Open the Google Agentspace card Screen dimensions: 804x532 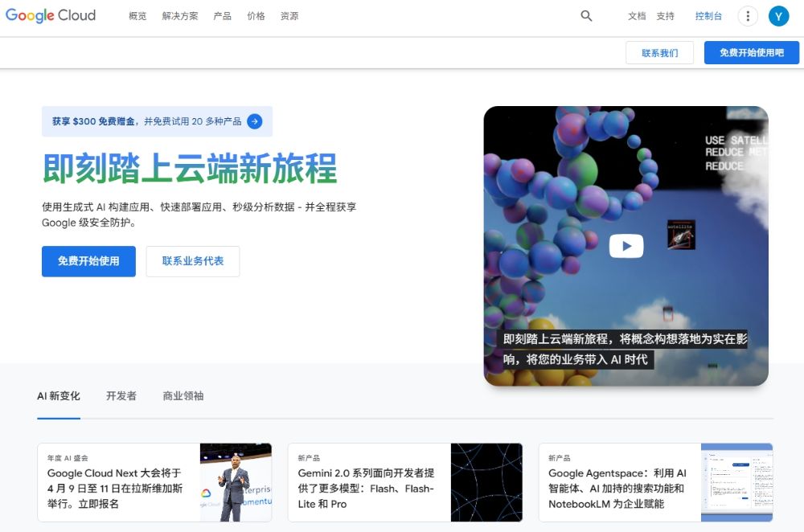click(x=656, y=483)
